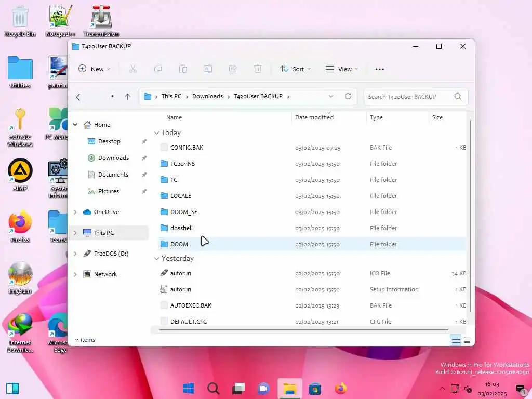Switch to large icons view layout icon
Image resolution: width=532 pixels, height=399 pixels.
pos(467,340)
